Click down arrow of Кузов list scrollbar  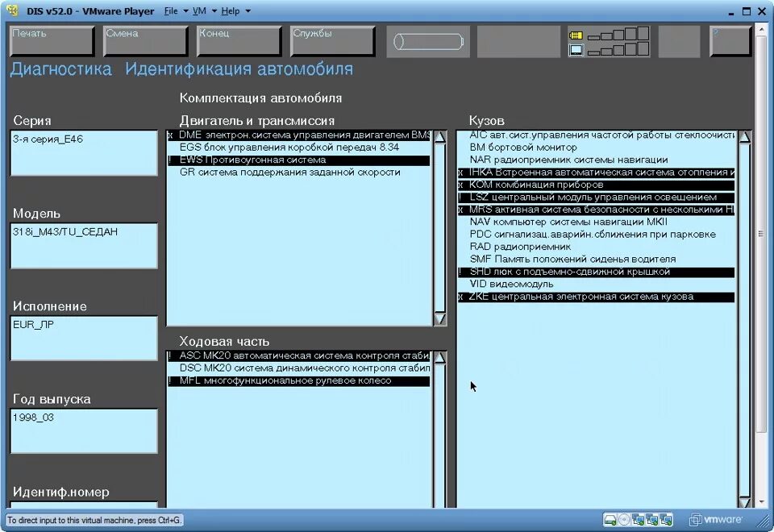coord(744,502)
